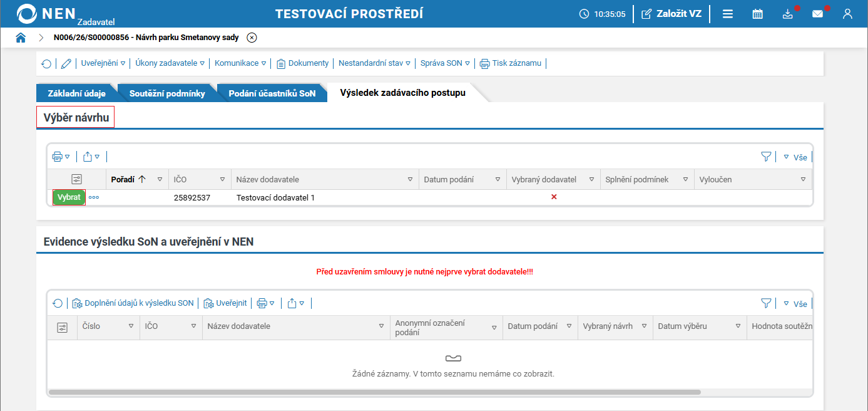This screenshot has width=868, height=411.
Task: Open Vše dropdown in Evidence výsledku grid
Action: [795, 304]
